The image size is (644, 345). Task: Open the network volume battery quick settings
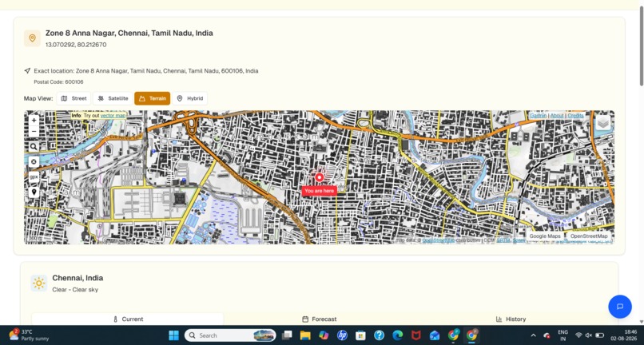pos(589,335)
